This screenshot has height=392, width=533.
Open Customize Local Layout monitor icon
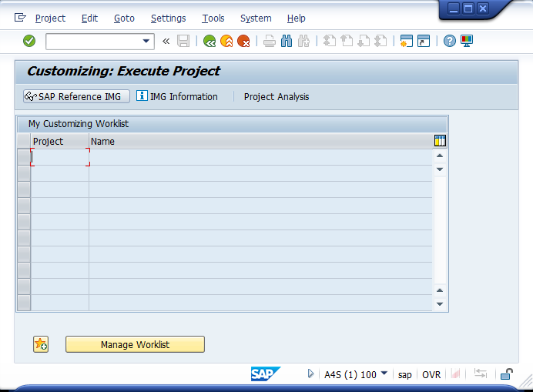tap(467, 42)
